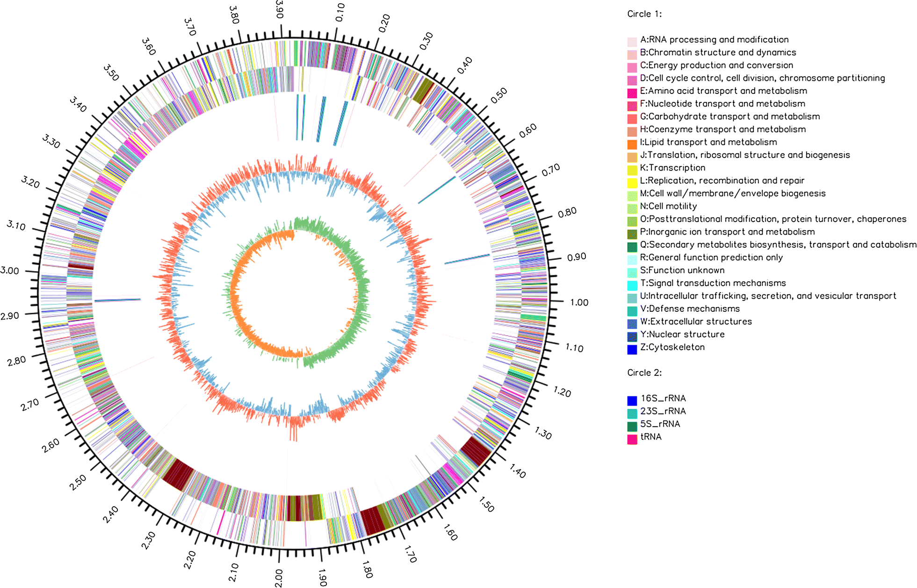The image size is (917, 588).
Task: Pick the U:Intracellular trafficking swatch
Action: 632,298
